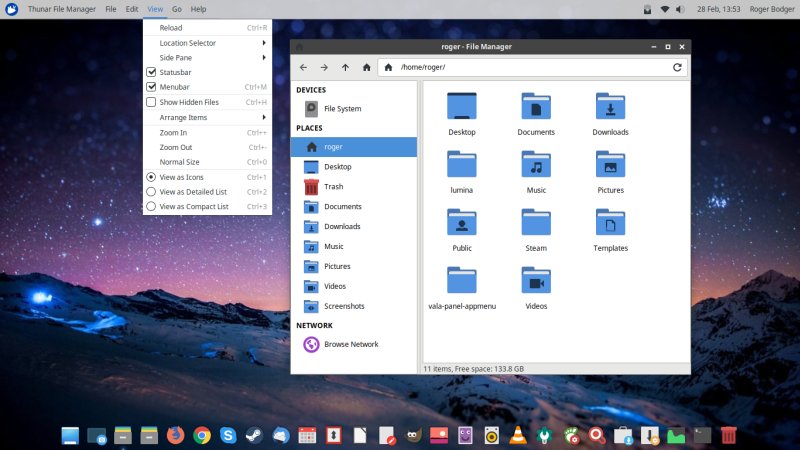Image resolution: width=800 pixels, height=450 pixels.
Task: Click the back arrow in File Manager toolbar
Action: 303,67
